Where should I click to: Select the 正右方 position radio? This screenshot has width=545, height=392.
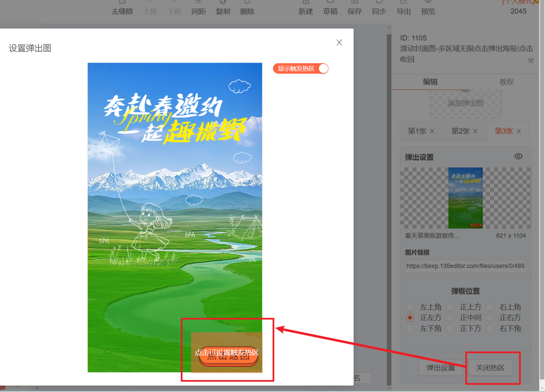[490, 318]
